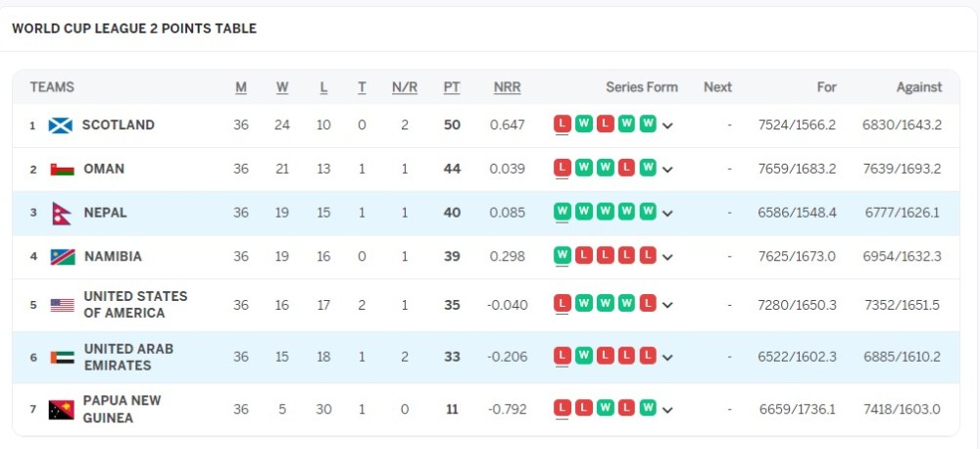Screen dimensions: 980x449
Task: Click the N/R column header
Action: [x=405, y=87]
